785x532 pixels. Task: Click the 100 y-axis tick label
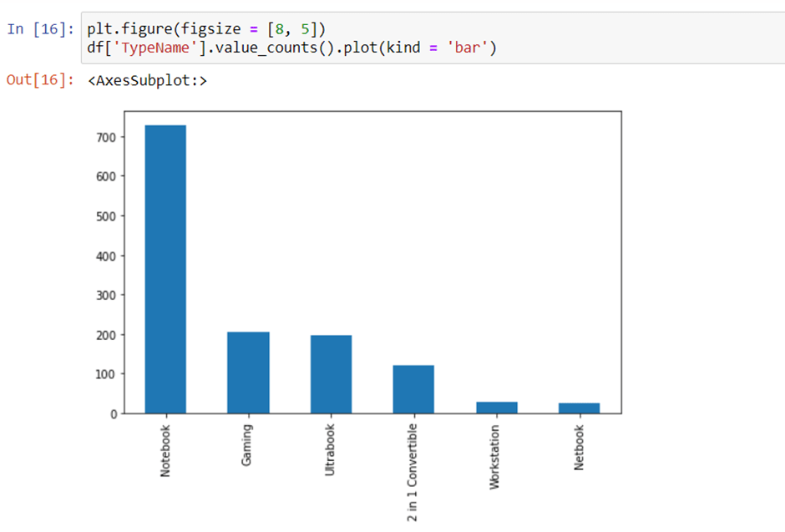(106, 374)
